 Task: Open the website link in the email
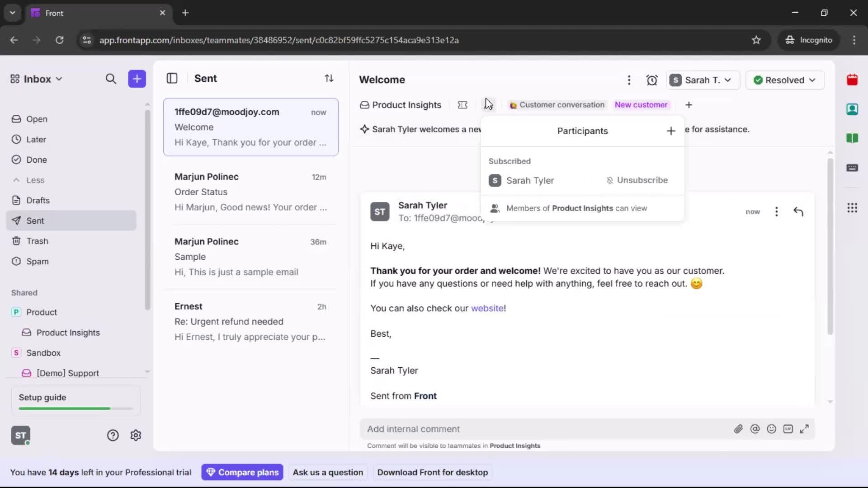(487, 308)
